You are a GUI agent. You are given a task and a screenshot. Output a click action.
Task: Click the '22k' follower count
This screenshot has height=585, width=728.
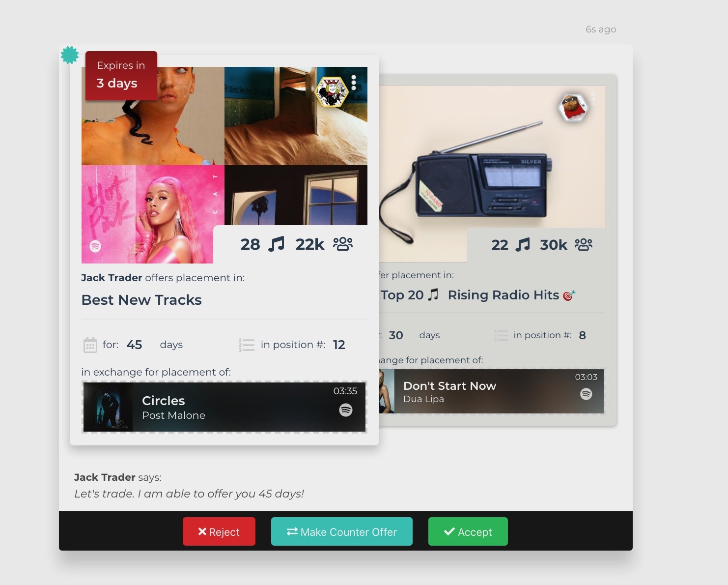[310, 244]
